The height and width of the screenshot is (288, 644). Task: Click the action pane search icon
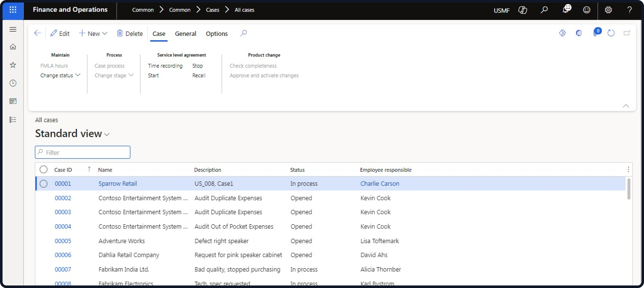tap(244, 33)
